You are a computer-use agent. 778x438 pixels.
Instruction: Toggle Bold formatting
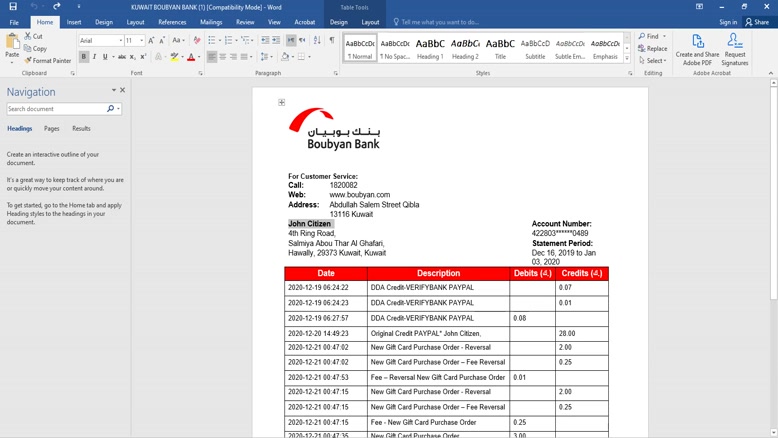[83, 57]
